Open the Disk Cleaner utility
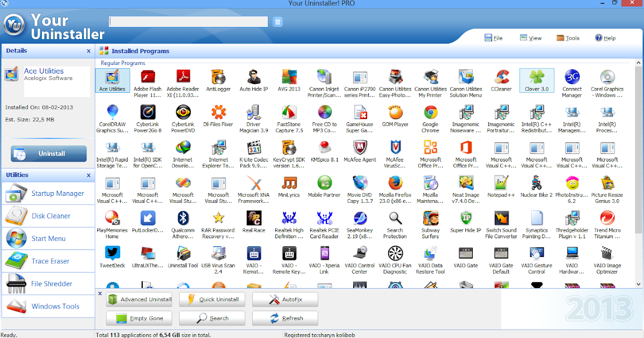 (48, 216)
